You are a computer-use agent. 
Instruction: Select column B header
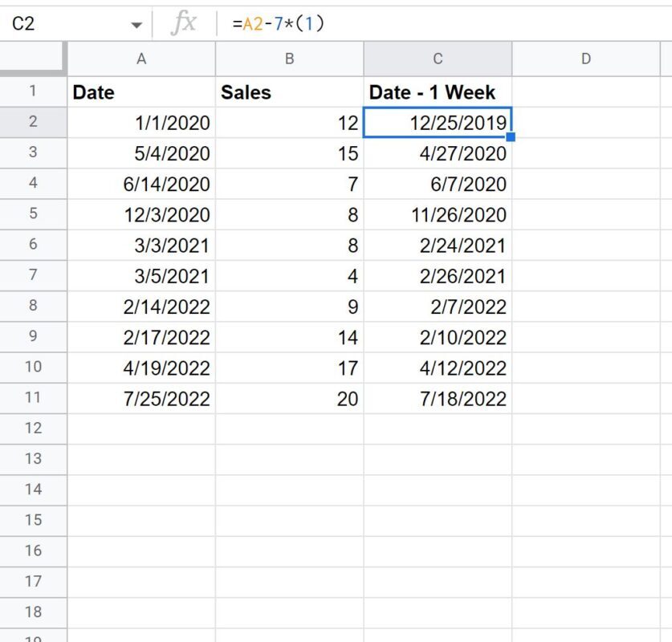290,59
